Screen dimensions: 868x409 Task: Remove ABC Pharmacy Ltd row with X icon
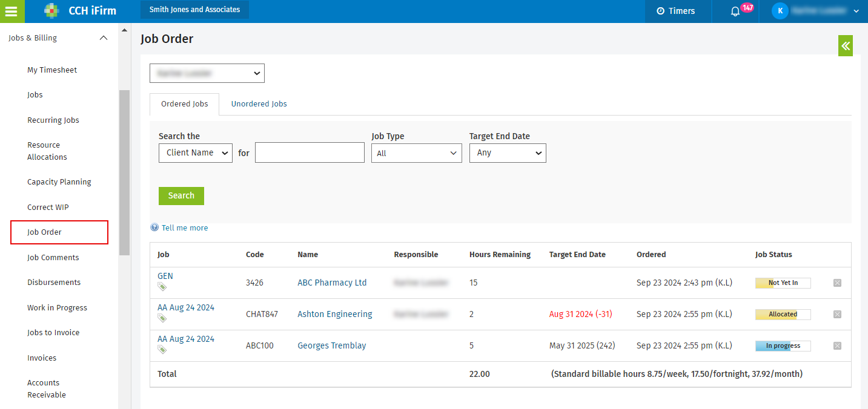[x=837, y=283]
